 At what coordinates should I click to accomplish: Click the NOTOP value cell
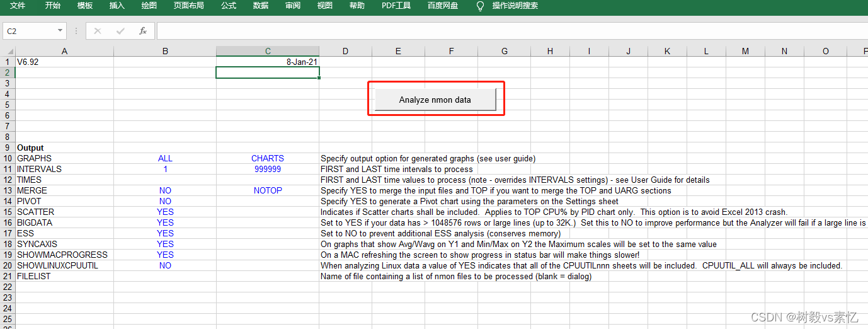coord(268,190)
